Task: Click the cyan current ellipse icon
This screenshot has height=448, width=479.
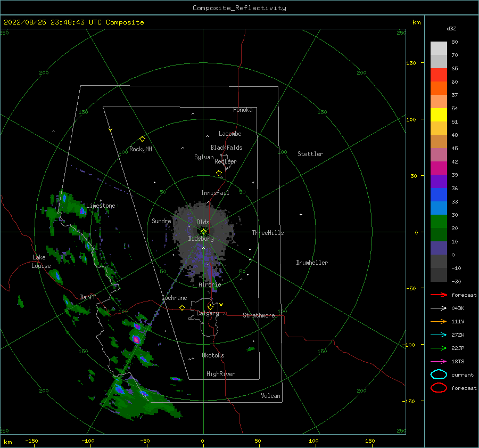Action: click(x=439, y=374)
